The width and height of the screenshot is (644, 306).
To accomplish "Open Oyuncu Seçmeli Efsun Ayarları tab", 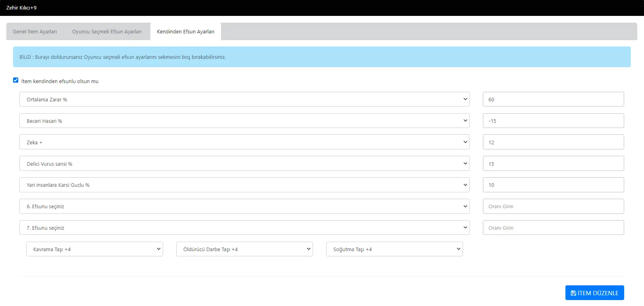I will pyautogui.click(x=107, y=32).
